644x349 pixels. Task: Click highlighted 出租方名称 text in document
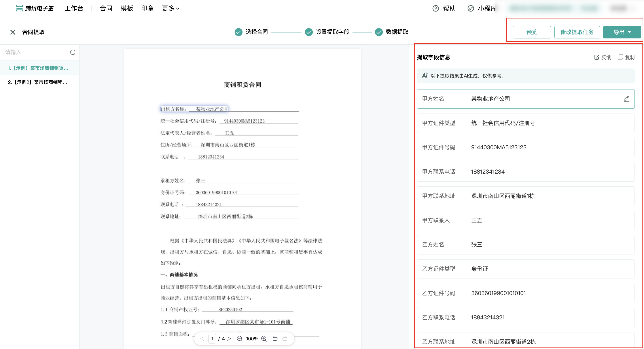tap(194, 109)
